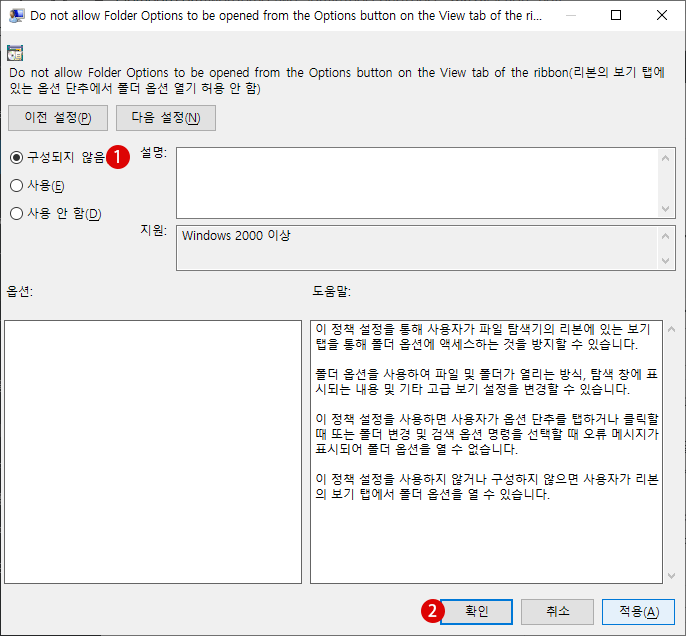
Task: Click the 도움말 panel scroll up arrow
Action: pyautogui.click(x=672, y=329)
